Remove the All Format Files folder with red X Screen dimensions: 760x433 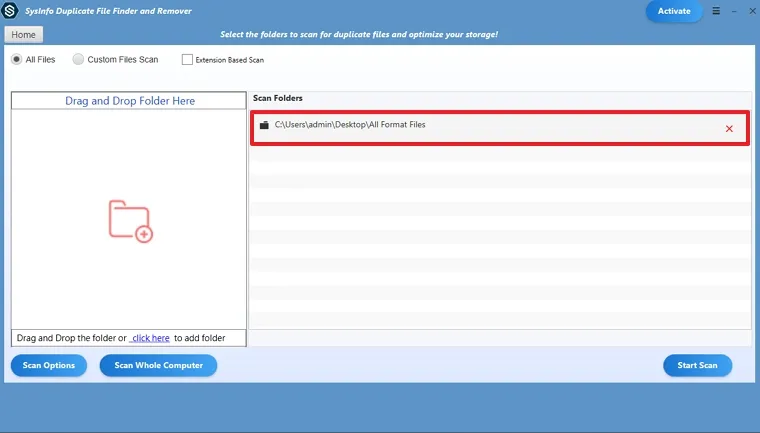click(x=729, y=128)
